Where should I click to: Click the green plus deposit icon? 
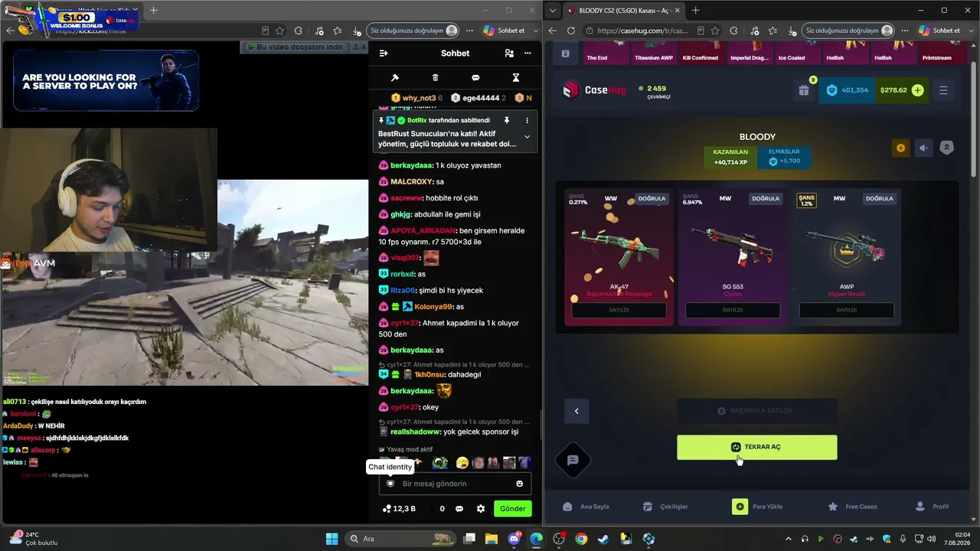pos(917,90)
